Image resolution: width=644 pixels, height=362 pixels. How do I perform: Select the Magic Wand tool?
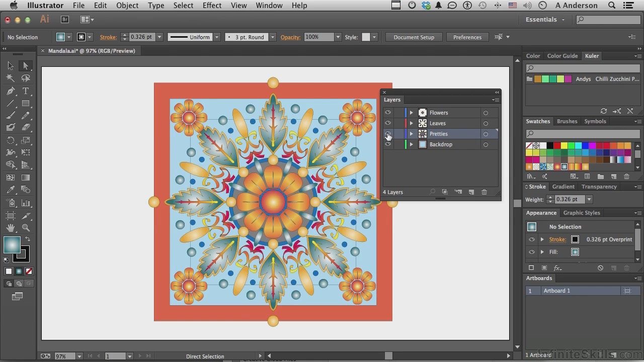point(11,78)
